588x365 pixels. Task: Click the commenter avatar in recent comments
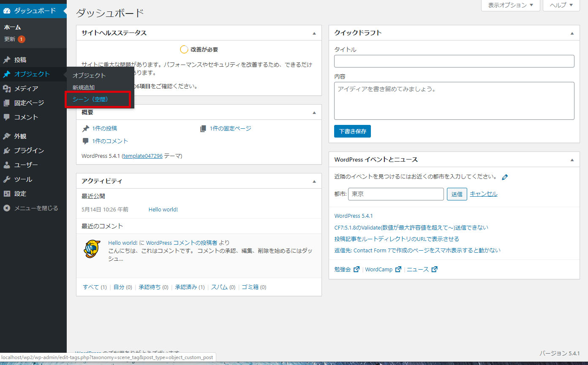[93, 249]
